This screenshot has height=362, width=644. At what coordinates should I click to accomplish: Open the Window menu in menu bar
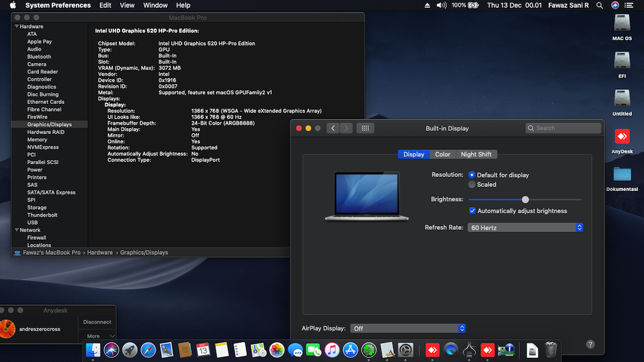156,5
